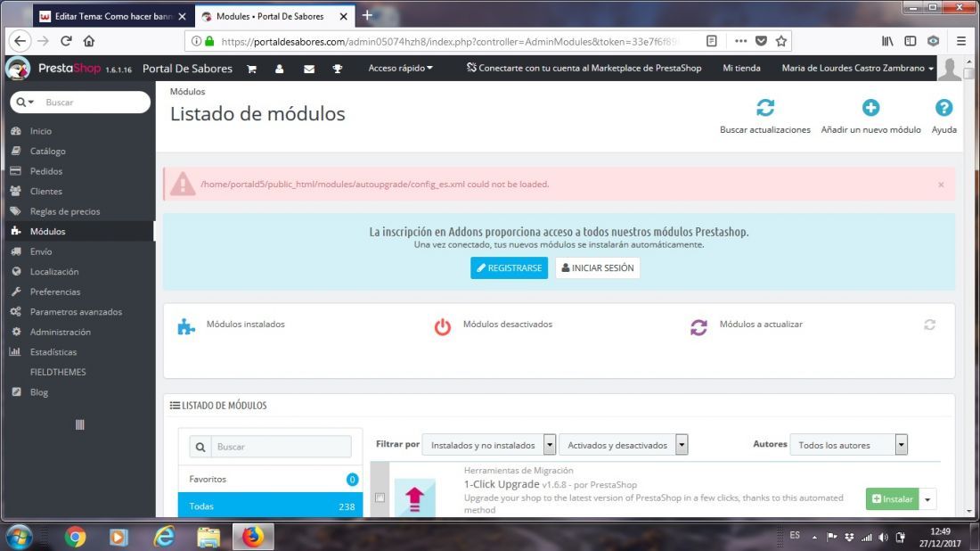This screenshot has height=551, width=980.
Task: Toggle reader view icon in address bar
Action: click(x=711, y=41)
